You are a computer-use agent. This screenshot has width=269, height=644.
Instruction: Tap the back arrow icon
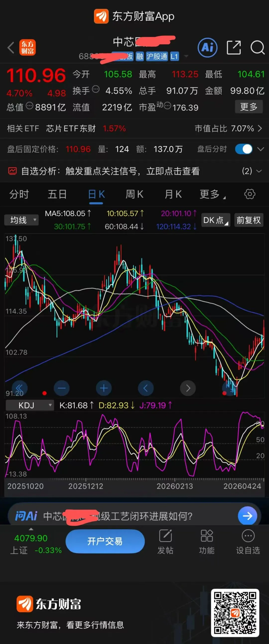(11, 48)
